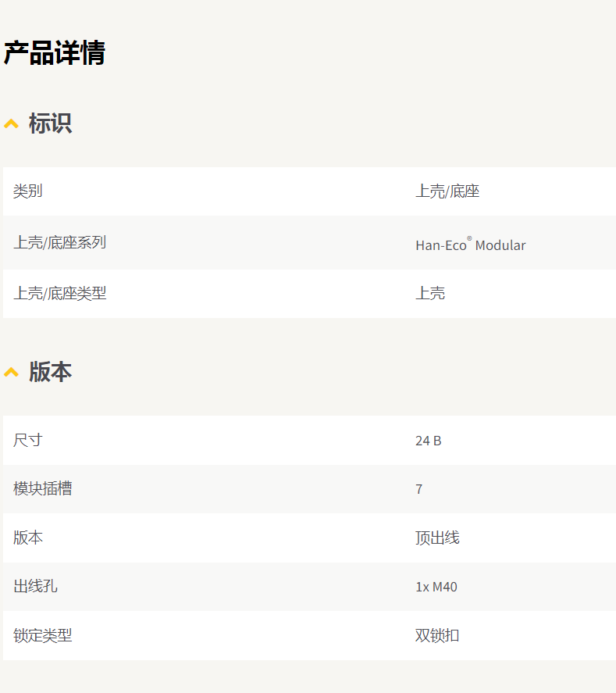Image resolution: width=616 pixels, height=693 pixels.
Task: Select the 锁定类型 row label
Action: click(x=43, y=636)
